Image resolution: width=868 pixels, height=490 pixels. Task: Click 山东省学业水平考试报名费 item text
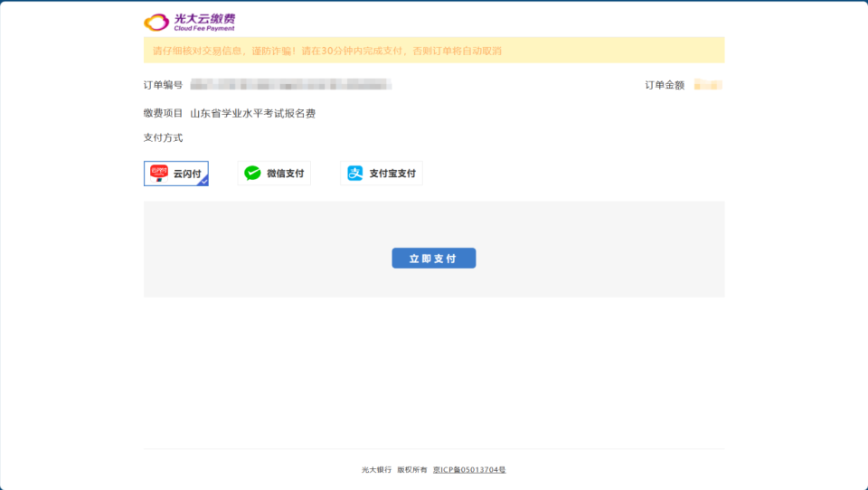click(x=253, y=114)
